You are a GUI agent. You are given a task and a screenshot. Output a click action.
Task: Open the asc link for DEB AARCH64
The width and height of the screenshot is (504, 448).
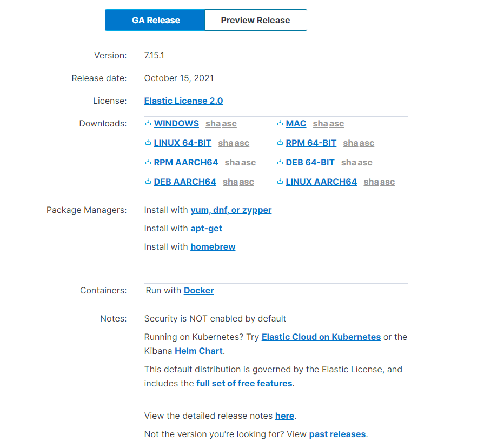pyautogui.click(x=247, y=182)
